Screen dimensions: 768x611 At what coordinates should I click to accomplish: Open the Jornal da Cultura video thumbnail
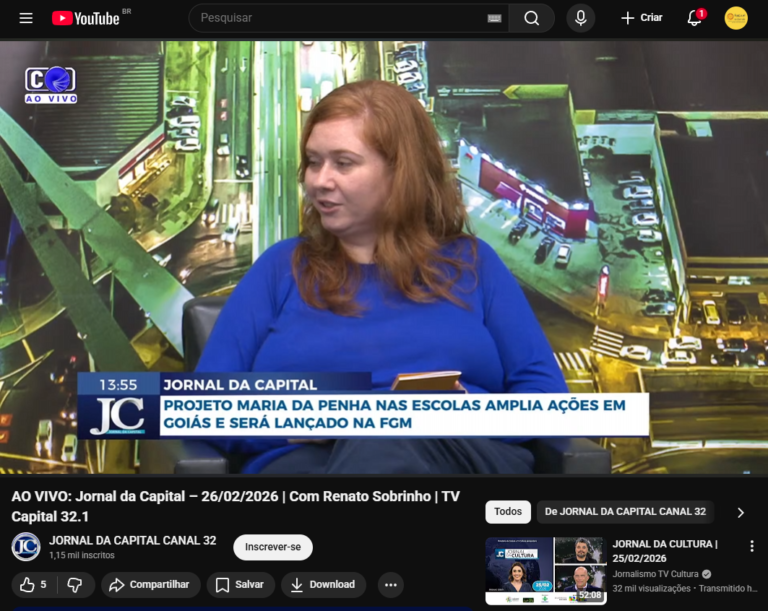545,570
